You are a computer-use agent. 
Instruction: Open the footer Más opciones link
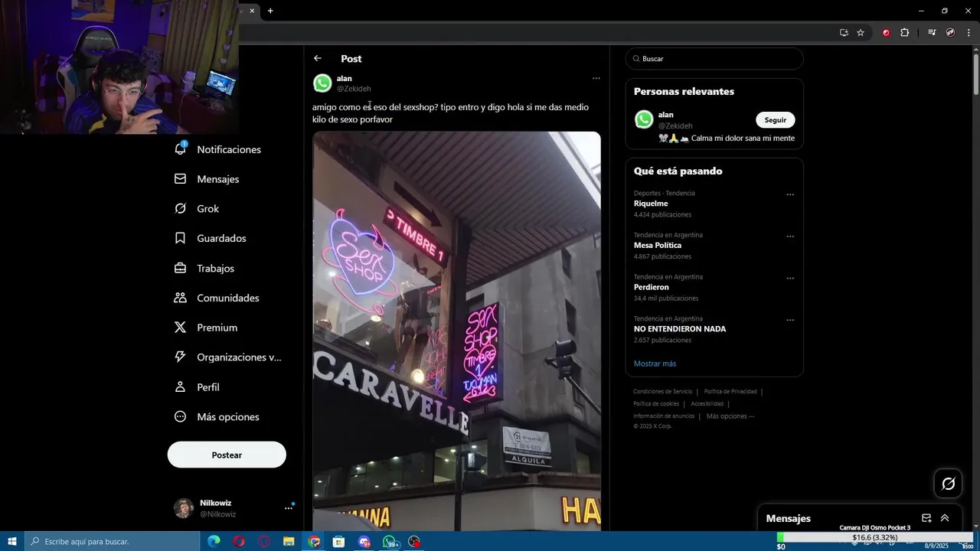pyautogui.click(x=730, y=416)
